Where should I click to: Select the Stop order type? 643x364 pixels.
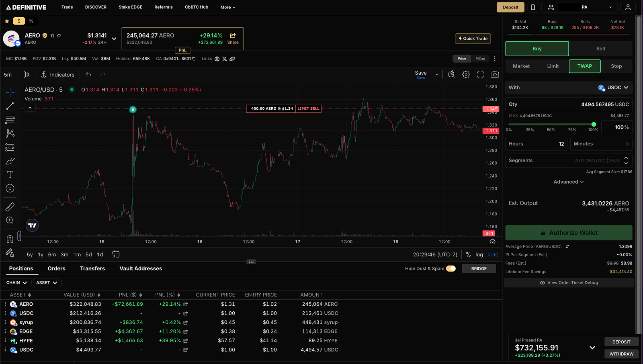(x=616, y=66)
